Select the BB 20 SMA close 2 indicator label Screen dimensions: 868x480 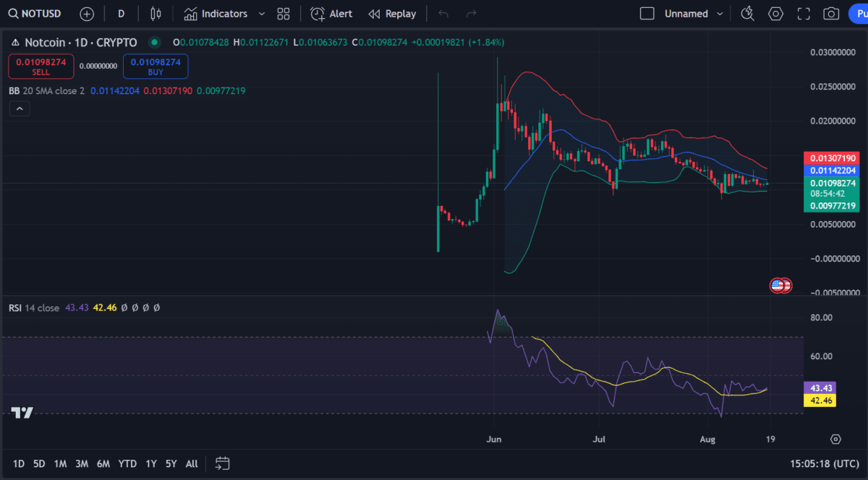[x=46, y=91]
